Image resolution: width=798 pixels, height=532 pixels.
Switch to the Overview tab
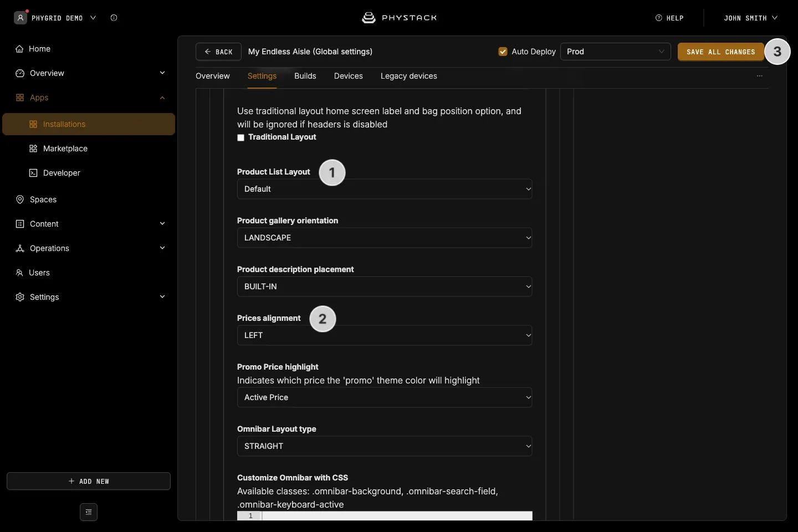tap(213, 76)
